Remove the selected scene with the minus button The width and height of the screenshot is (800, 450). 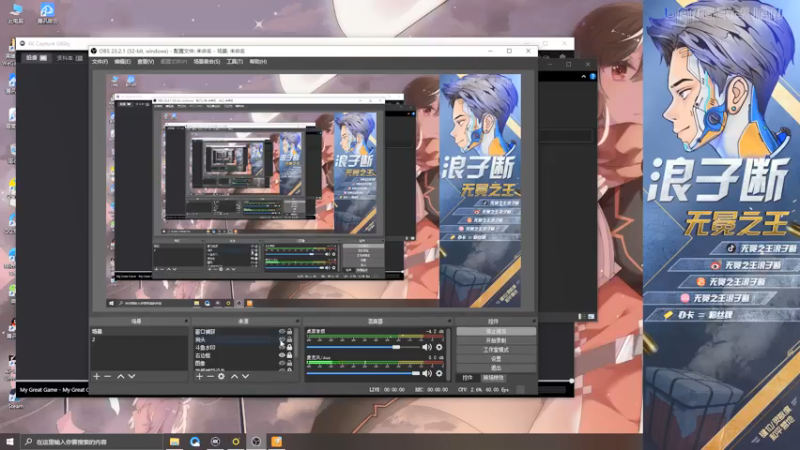pos(108,377)
